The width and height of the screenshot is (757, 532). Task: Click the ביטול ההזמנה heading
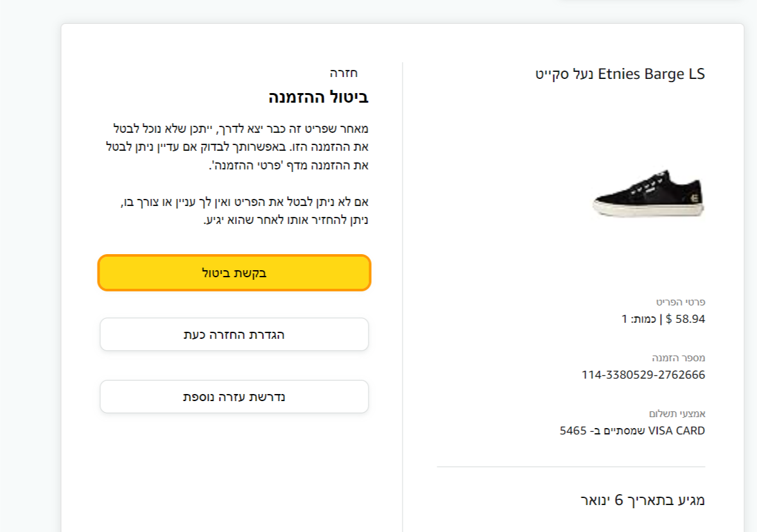pyautogui.click(x=318, y=98)
